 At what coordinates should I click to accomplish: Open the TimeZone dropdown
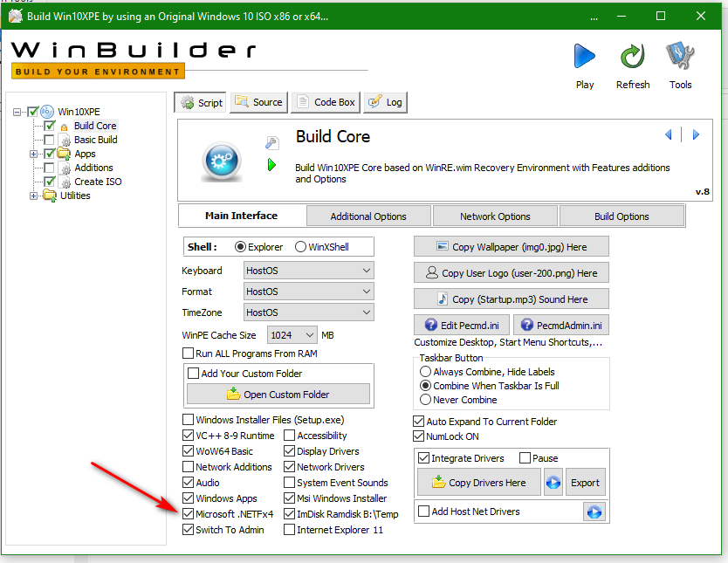tap(309, 312)
